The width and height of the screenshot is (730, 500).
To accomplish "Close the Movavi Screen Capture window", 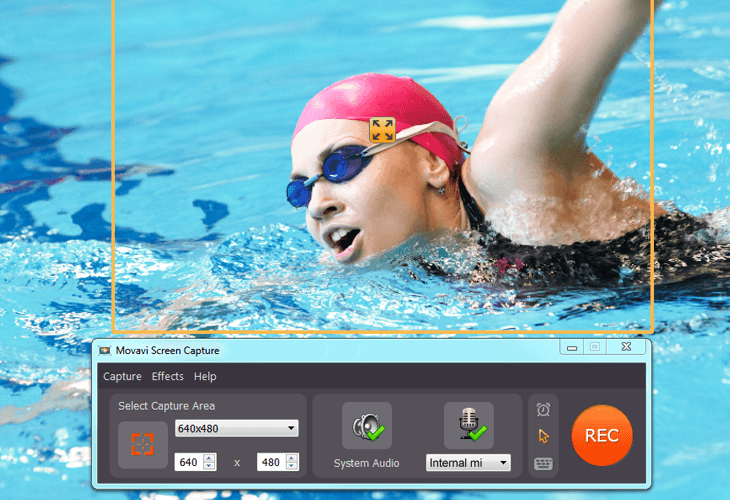I will (x=626, y=347).
